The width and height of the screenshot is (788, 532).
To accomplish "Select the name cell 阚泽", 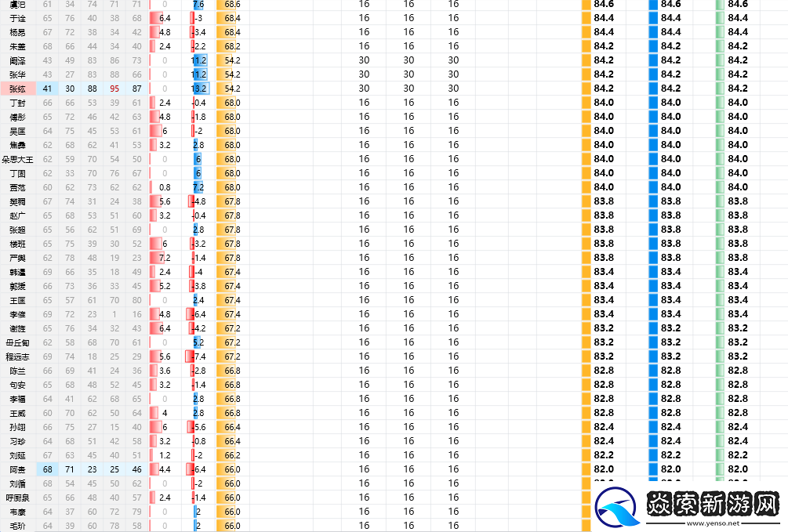I will [x=17, y=60].
